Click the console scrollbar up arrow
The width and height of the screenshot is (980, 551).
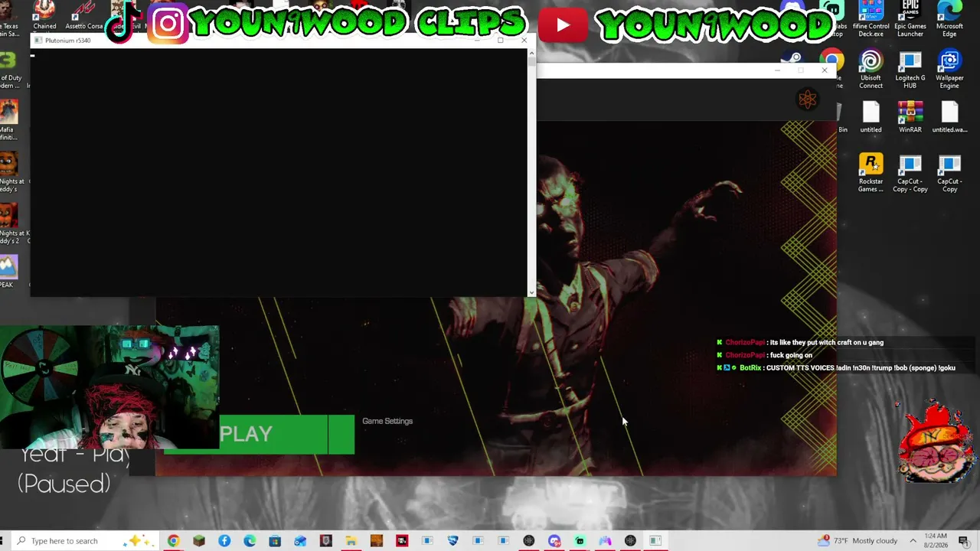coord(531,54)
